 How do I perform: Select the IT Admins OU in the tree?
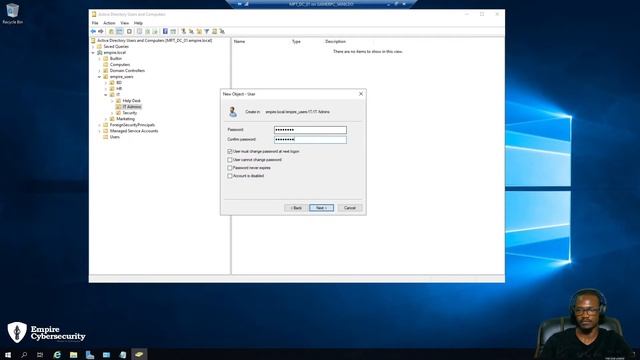click(132, 107)
